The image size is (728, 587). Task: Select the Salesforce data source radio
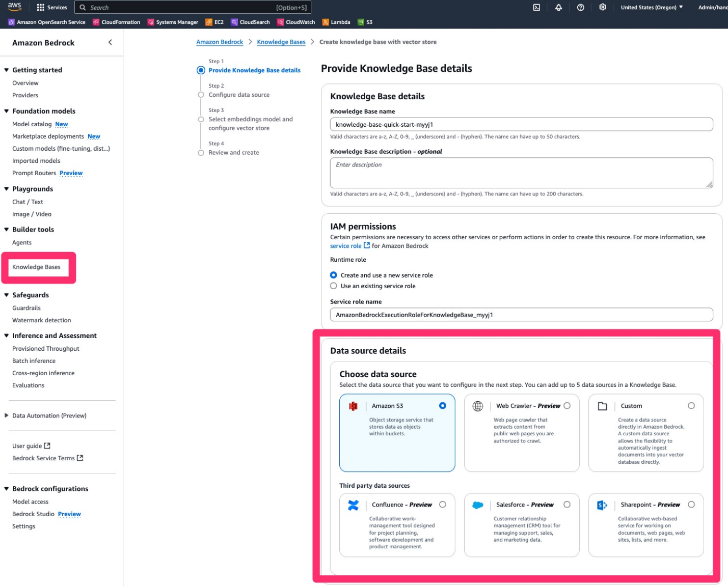click(x=567, y=505)
